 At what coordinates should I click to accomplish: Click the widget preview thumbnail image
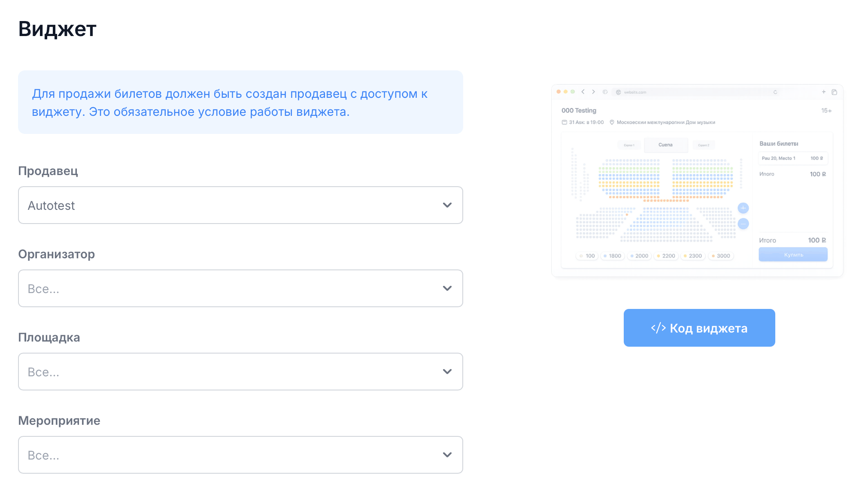tap(697, 181)
